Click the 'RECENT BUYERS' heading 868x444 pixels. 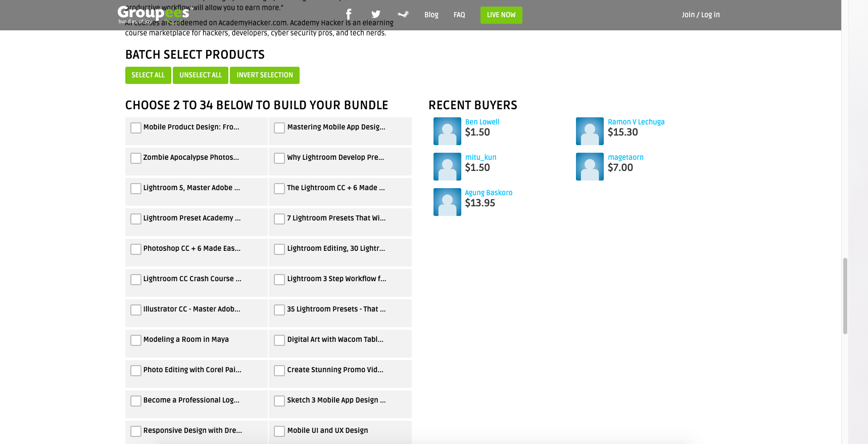pyautogui.click(x=473, y=105)
